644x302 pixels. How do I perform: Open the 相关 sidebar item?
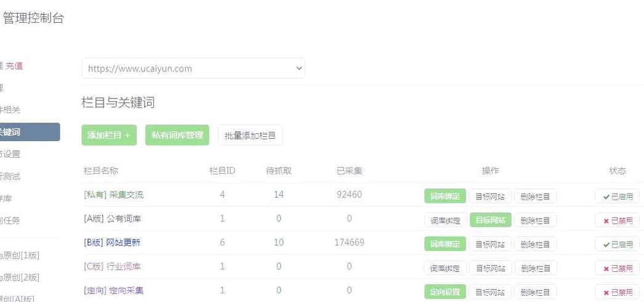(x=10, y=110)
